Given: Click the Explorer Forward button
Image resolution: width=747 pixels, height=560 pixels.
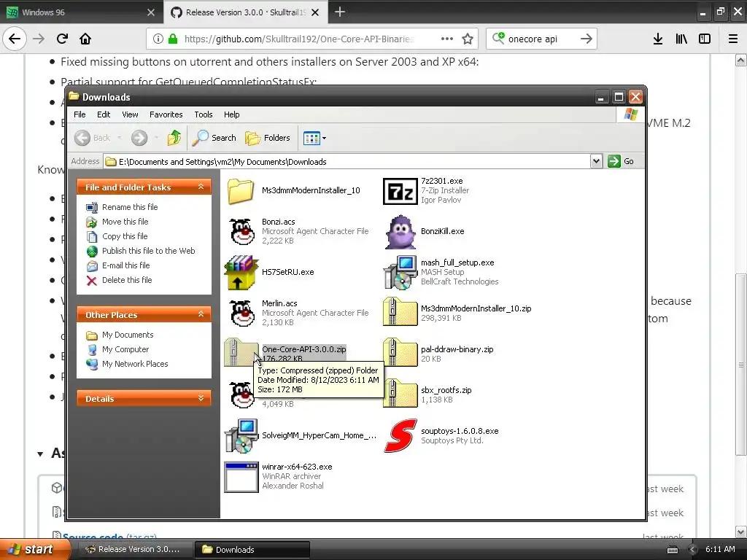Looking at the screenshot, I should point(139,138).
